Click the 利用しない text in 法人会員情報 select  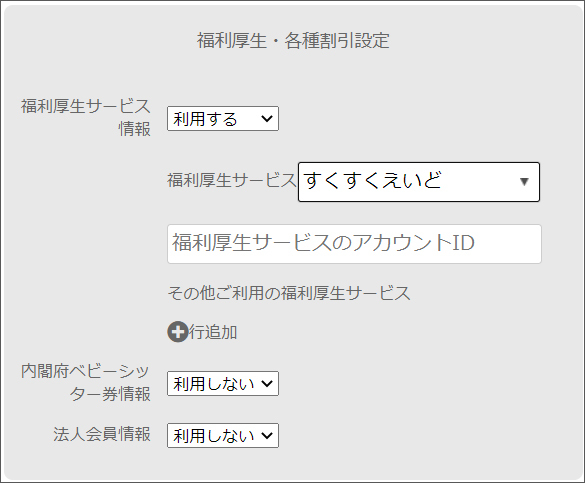[x=214, y=436]
